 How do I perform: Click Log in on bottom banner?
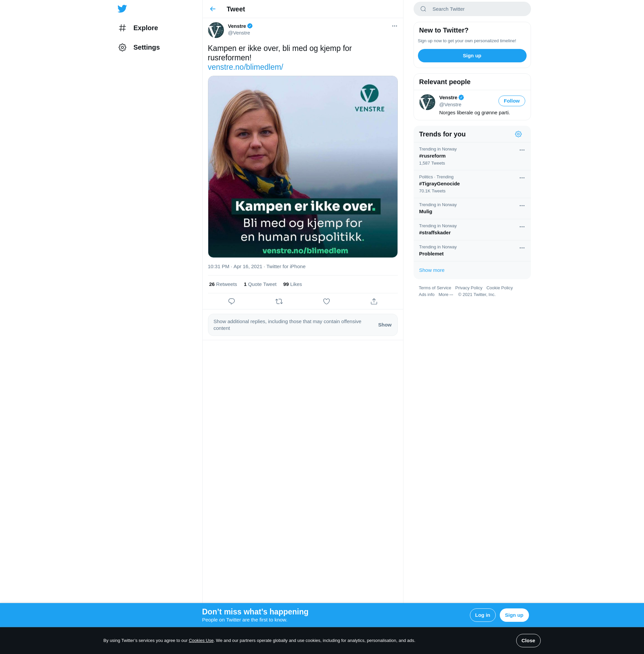482,615
